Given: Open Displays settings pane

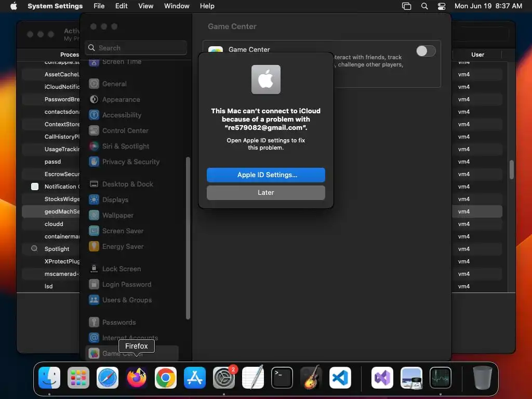Looking at the screenshot, I should (x=109, y=200).
